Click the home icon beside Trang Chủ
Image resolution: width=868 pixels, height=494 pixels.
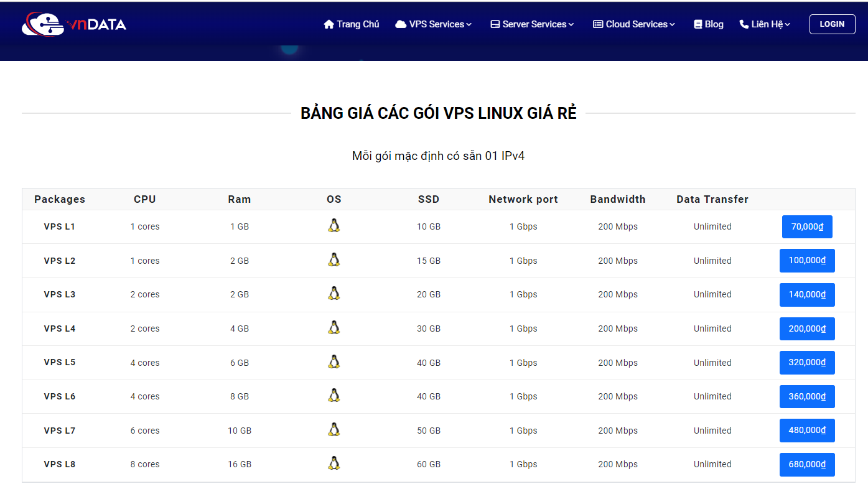click(x=329, y=24)
